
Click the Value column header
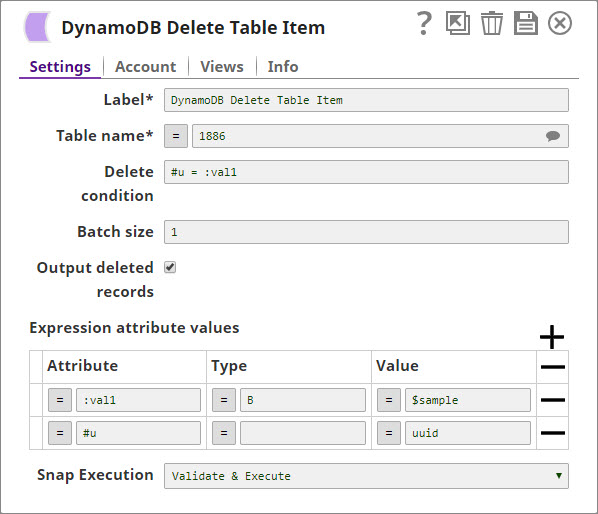[397, 366]
